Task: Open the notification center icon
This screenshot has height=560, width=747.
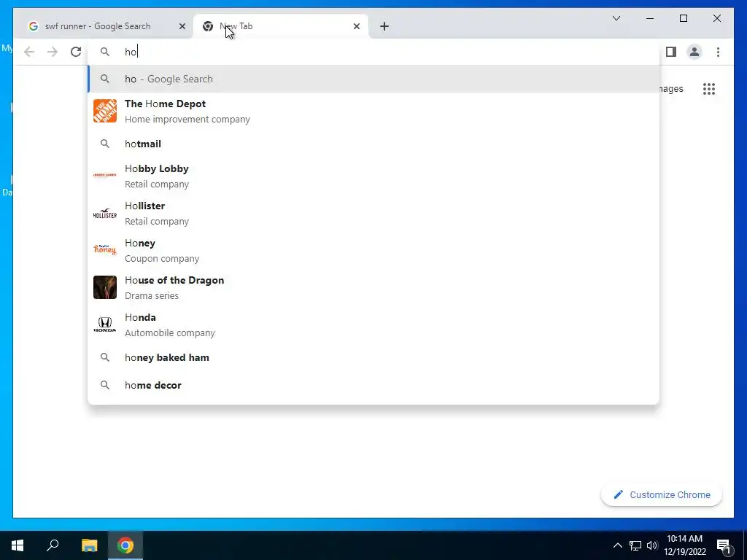Action: pyautogui.click(x=724, y=545)
